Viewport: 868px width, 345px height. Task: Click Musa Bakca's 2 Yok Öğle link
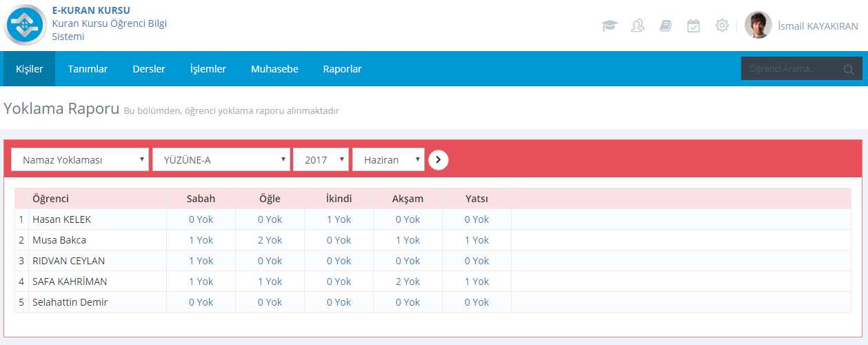pos(270,240)
